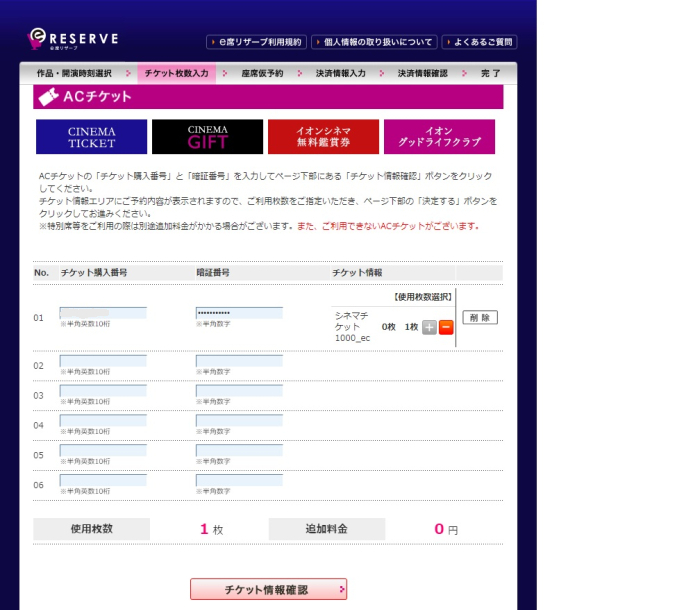The width and height of the screenshot is (700, 610).
Task: Click the ticket purchase number field in row 06
Action: pos(103,481)
